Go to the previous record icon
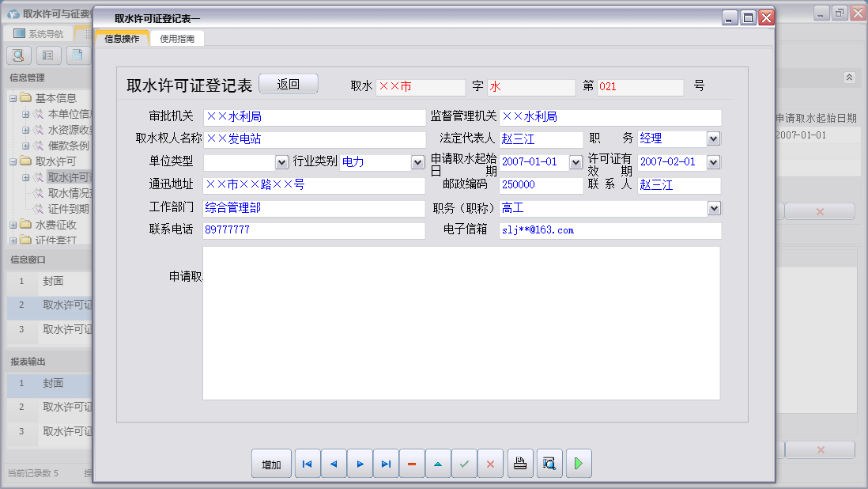Image resolution: width=868 pixels, height=489 pixels. click(333, 464)
